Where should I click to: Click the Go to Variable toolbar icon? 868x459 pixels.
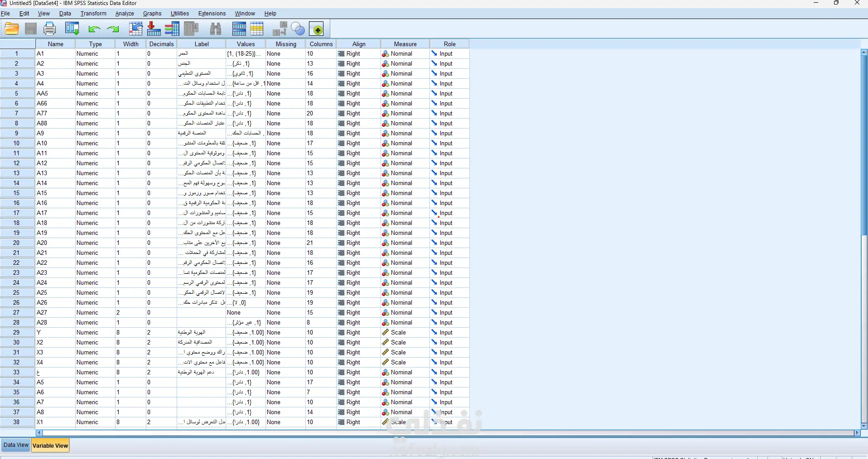(154, 29)
